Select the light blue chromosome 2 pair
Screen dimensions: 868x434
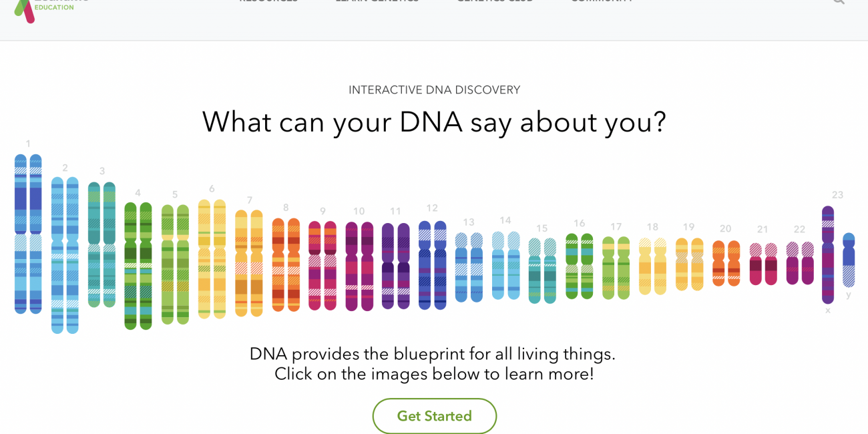pyautogui.click(x=65, y=255)
